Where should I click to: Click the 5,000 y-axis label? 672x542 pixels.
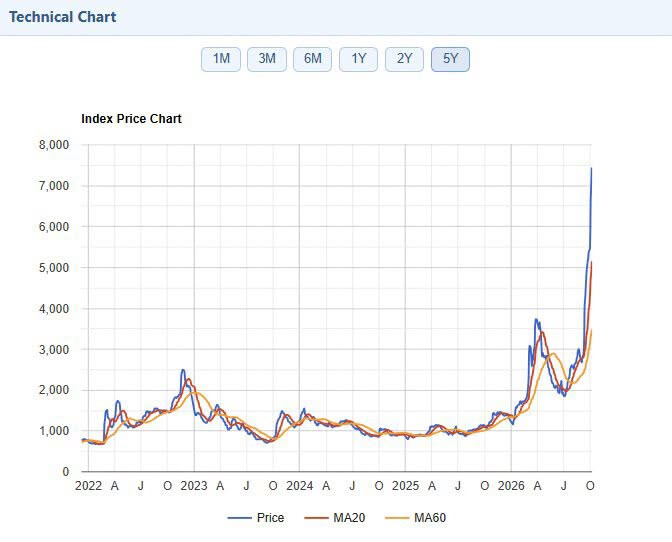tap(54, 268)
